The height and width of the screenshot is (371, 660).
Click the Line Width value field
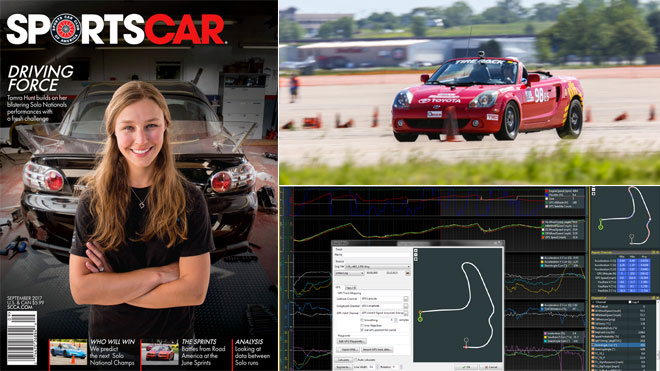point(372,367)
